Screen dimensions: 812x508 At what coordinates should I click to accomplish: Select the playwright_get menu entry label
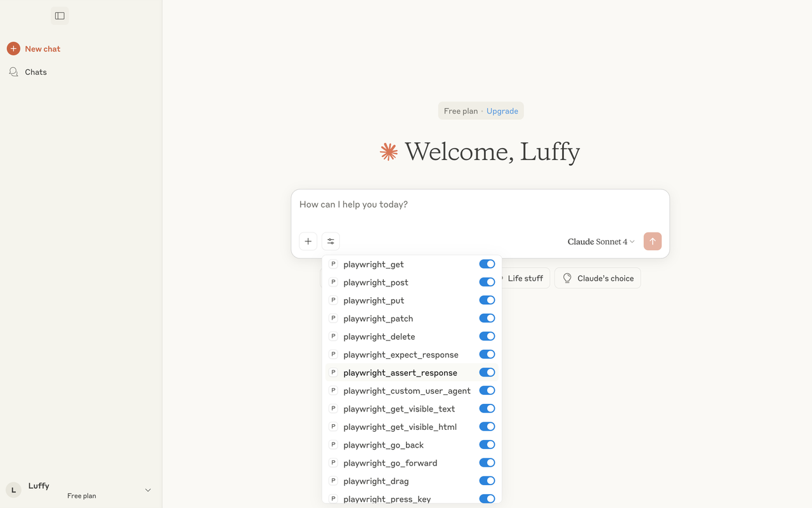coord(374,265)
